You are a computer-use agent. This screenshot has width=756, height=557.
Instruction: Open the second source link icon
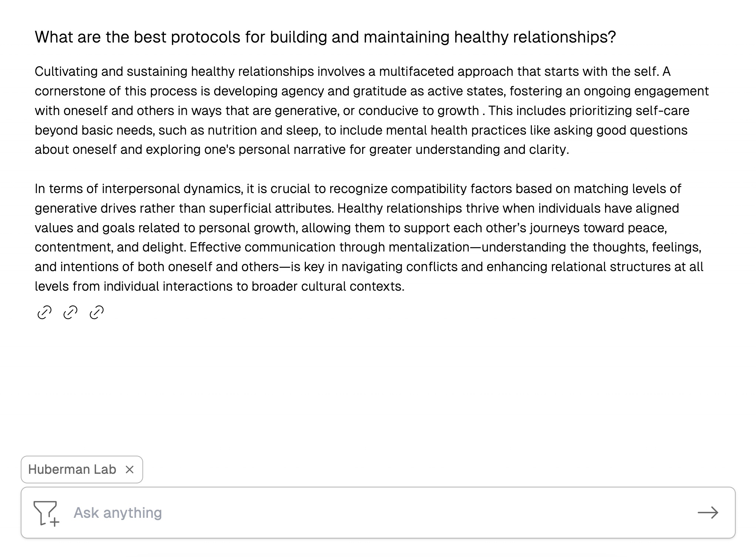pyautogui.click(x=70, y=313)
